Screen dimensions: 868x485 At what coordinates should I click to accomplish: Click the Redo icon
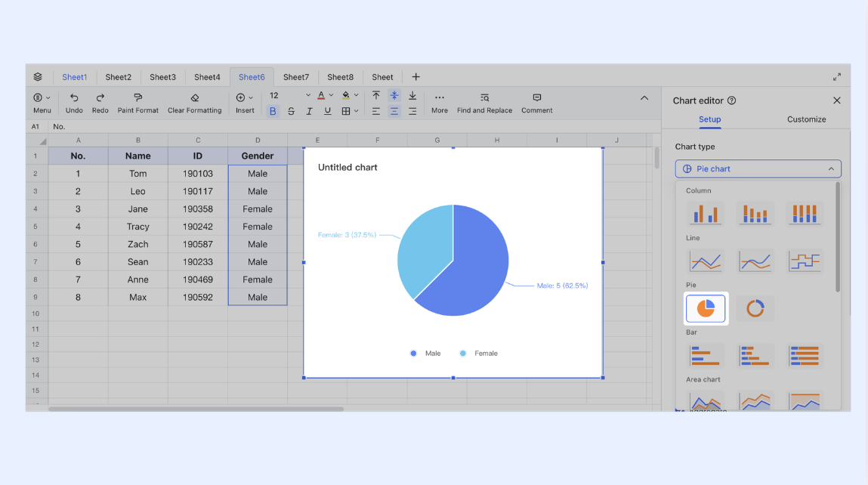100,97
